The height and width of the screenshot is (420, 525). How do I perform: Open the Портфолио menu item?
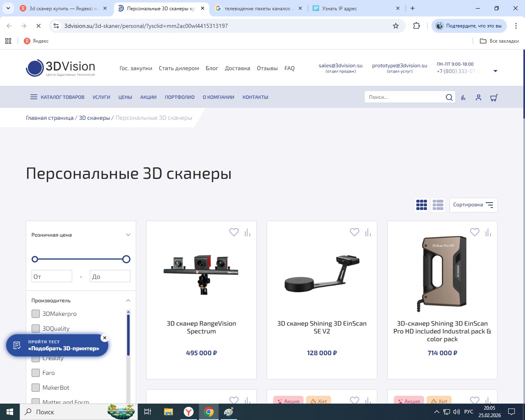point(180,97)
